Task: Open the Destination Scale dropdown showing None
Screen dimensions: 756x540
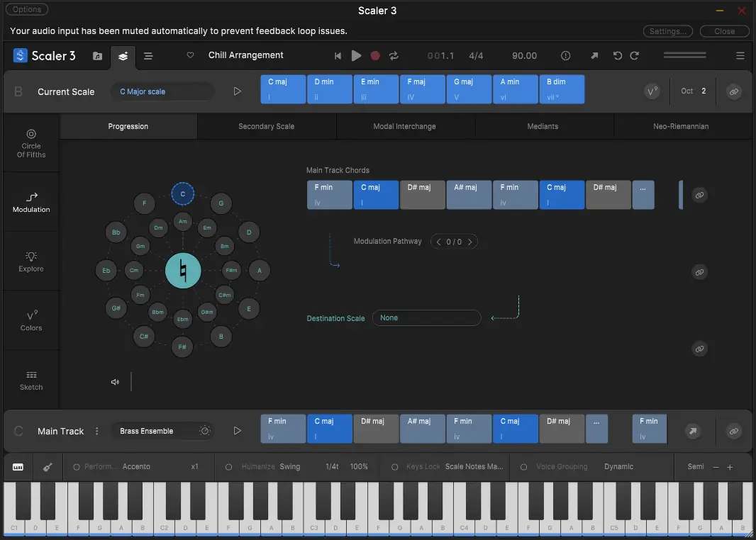Action: [426, 318]
